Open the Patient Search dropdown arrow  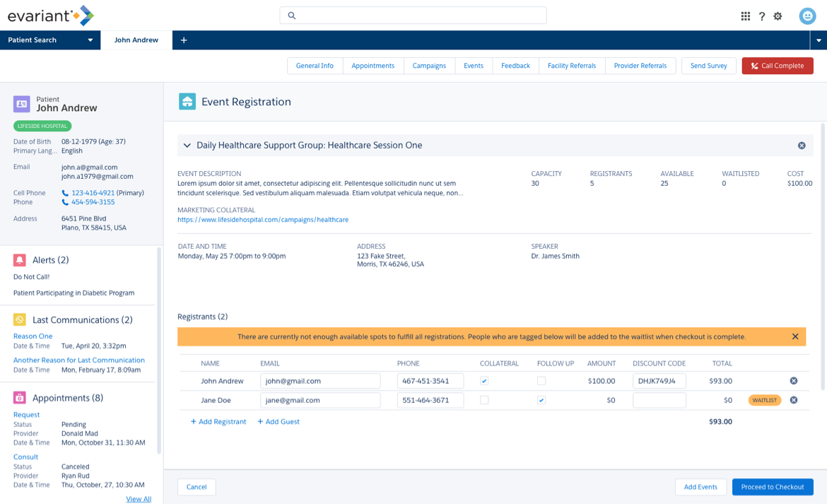point(90,40)
